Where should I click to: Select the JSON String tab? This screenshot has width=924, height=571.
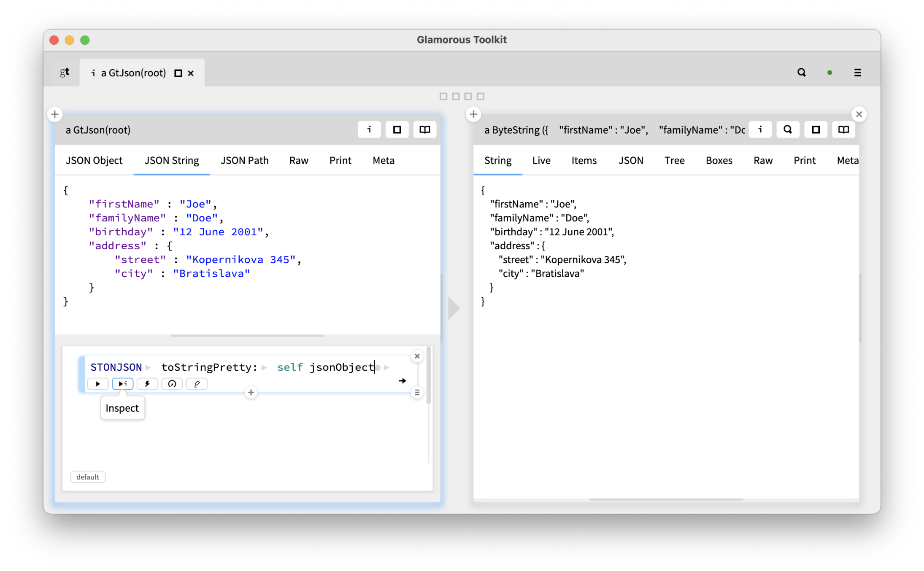point(172,161)
